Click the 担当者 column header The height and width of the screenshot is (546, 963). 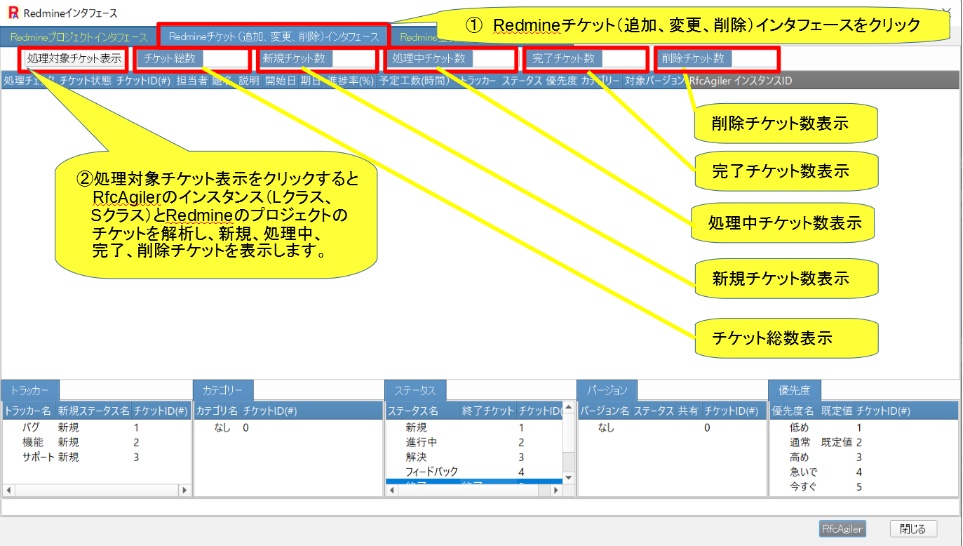192,80
